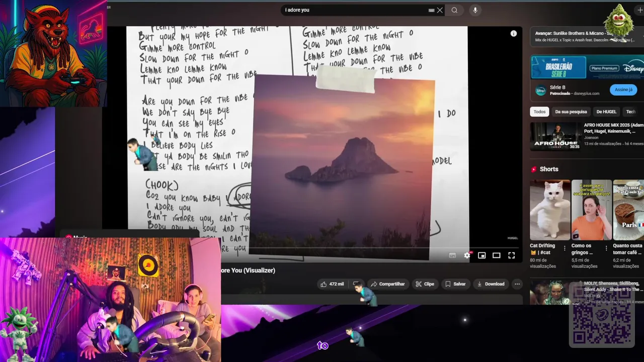Clear the YouTube search field with X
This screenshot has height=362, width=644.
pyautogui.click(x=440, y=10)
